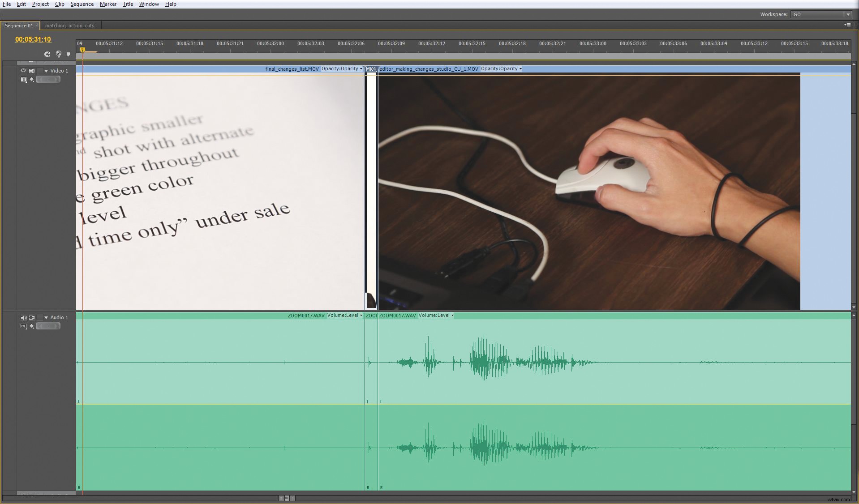Toggle Sync Lock on Video 1 track

(x=32, y=71)
